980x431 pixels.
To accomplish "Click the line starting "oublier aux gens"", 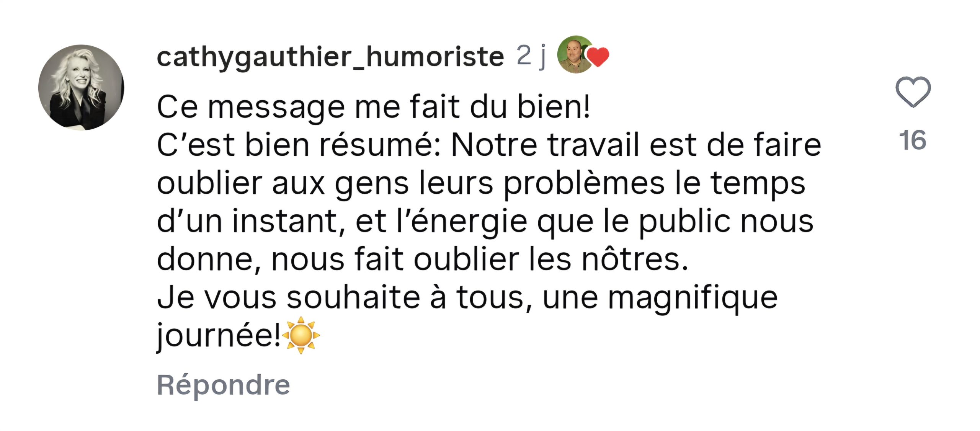I will (x=481, y=184).
